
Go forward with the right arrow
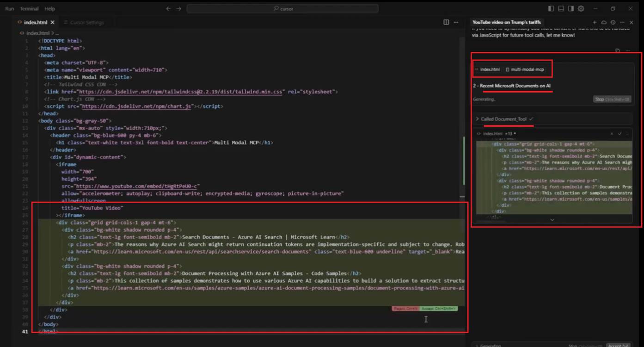point(179,9)
